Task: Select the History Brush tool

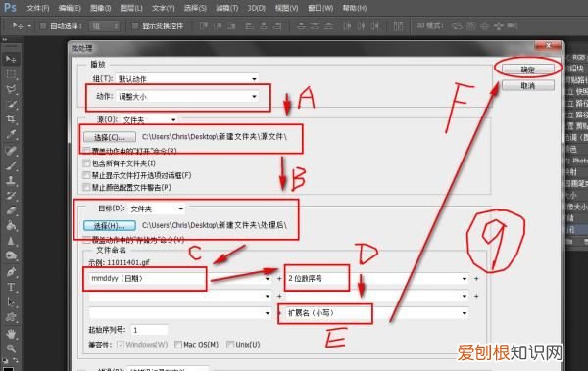Action: 11,196
